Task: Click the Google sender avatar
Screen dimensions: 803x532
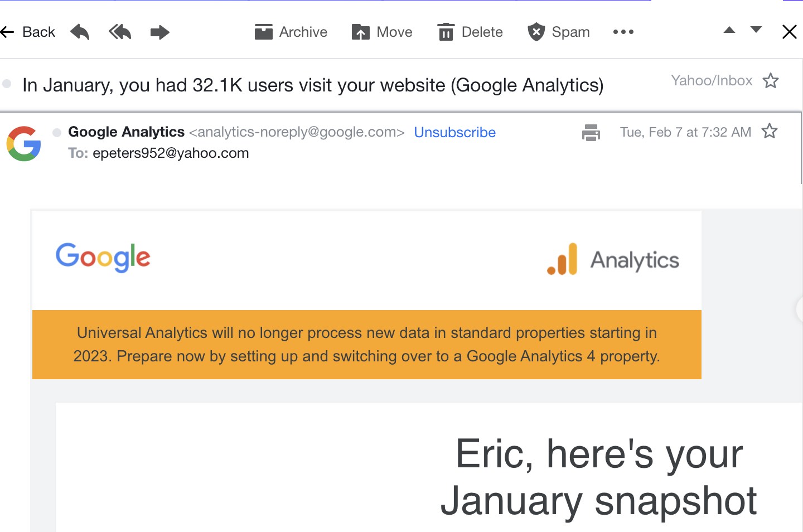Action: 23,143
